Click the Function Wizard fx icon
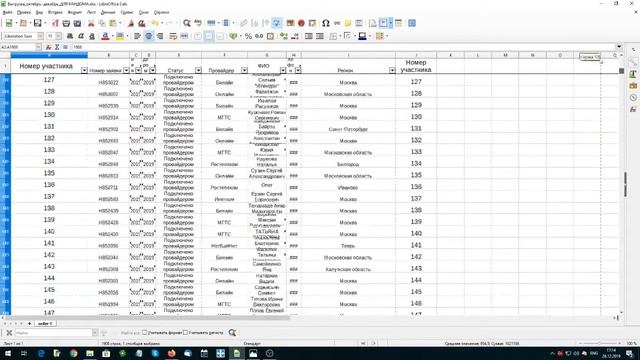Image resolution: width=640 pixels, height=360 pixels. click(x=49, y=47)
